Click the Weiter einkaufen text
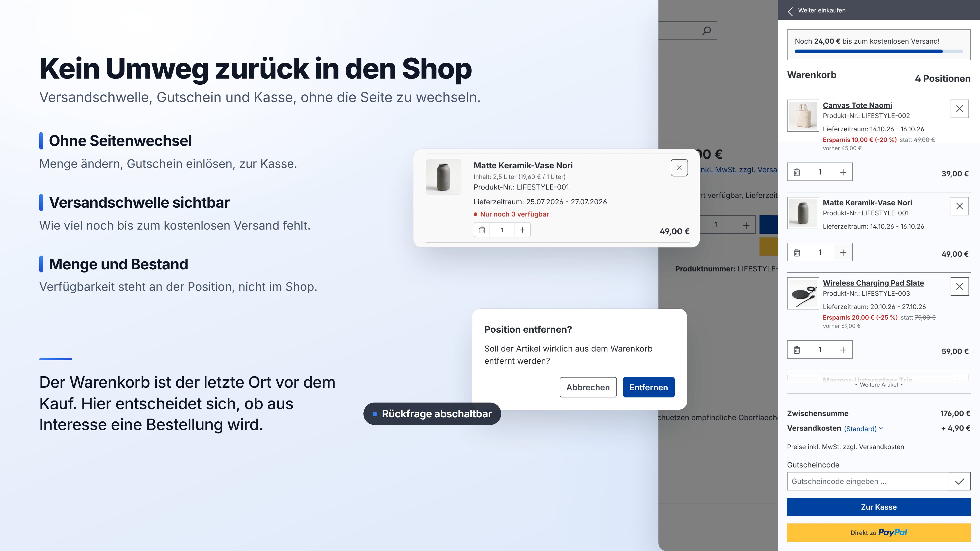The width and height of the screenshot is (980, 551). 822,10
